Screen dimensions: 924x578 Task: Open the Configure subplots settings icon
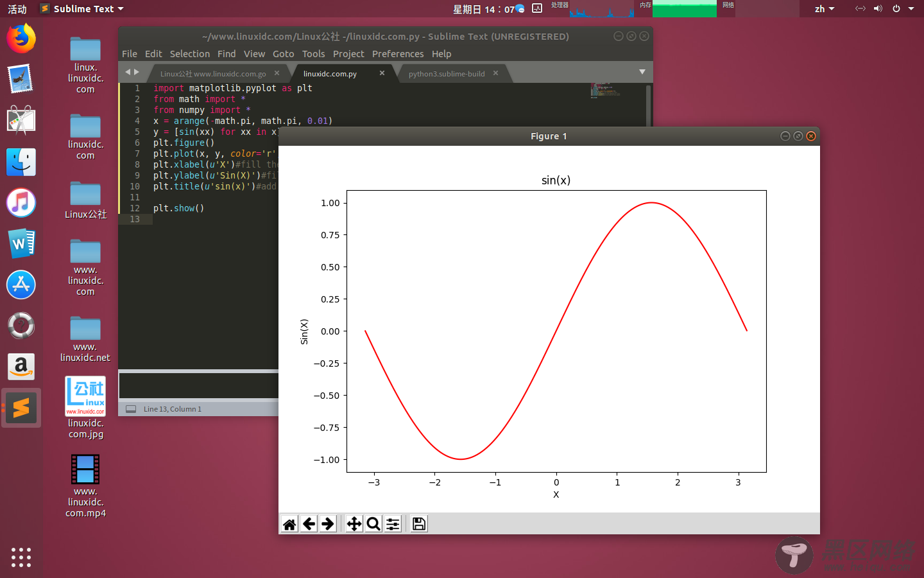click(393, 524)
